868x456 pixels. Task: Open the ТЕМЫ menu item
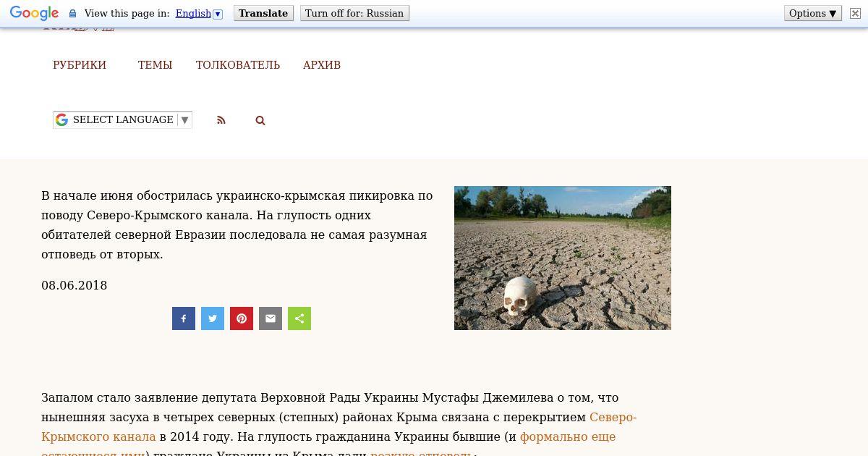tap(155, 65)
